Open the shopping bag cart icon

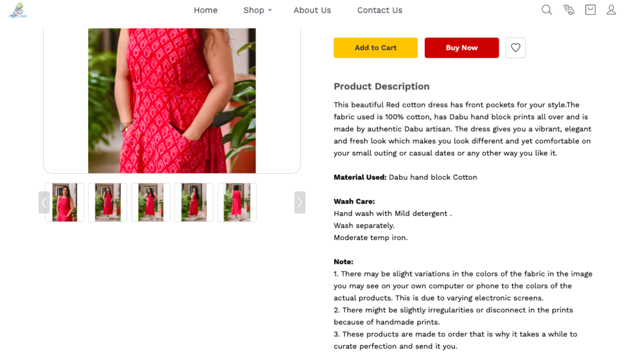pyautogui.click(x=590, y=10)
